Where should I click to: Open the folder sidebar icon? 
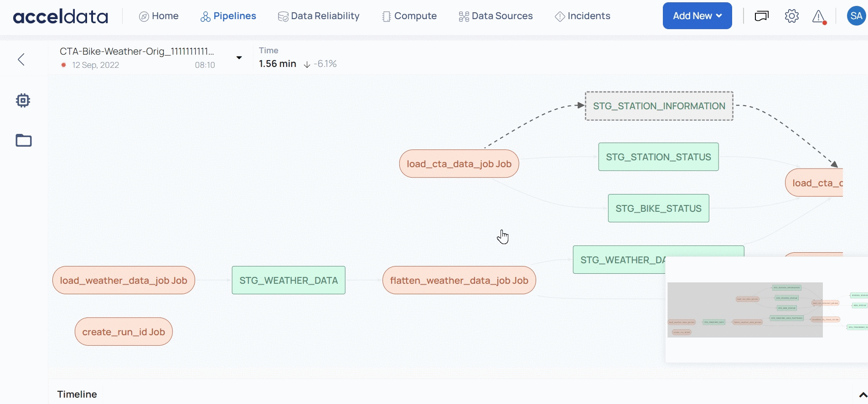[x=24, y=140]
